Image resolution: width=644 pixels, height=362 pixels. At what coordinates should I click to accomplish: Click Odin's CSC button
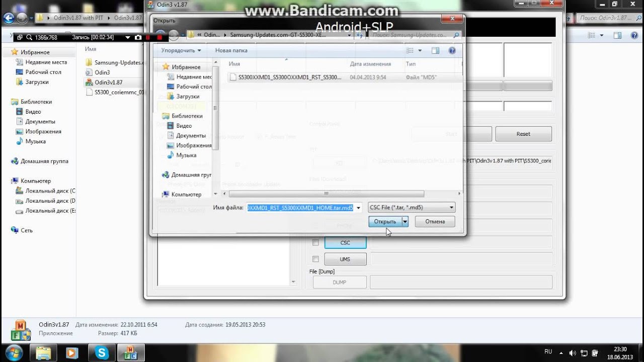click(345, 242)
